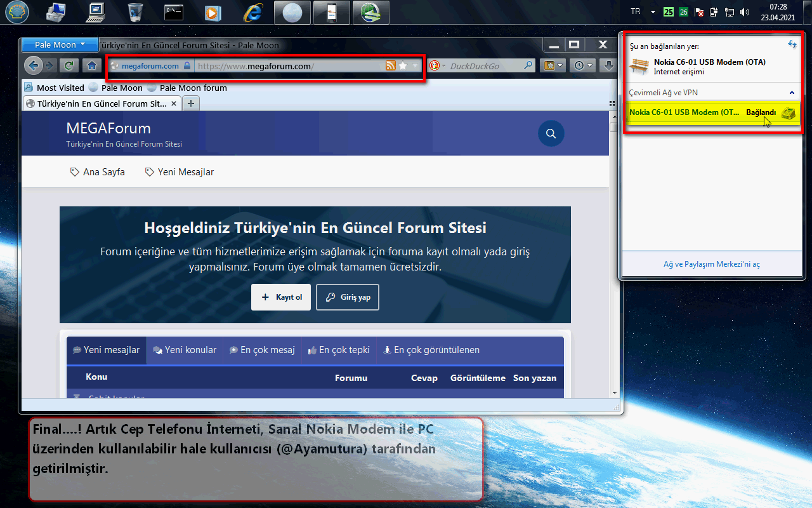Select the Türkiye'nin En Güncel Forum browser tab
812x508 pixels.
[102, 103]
